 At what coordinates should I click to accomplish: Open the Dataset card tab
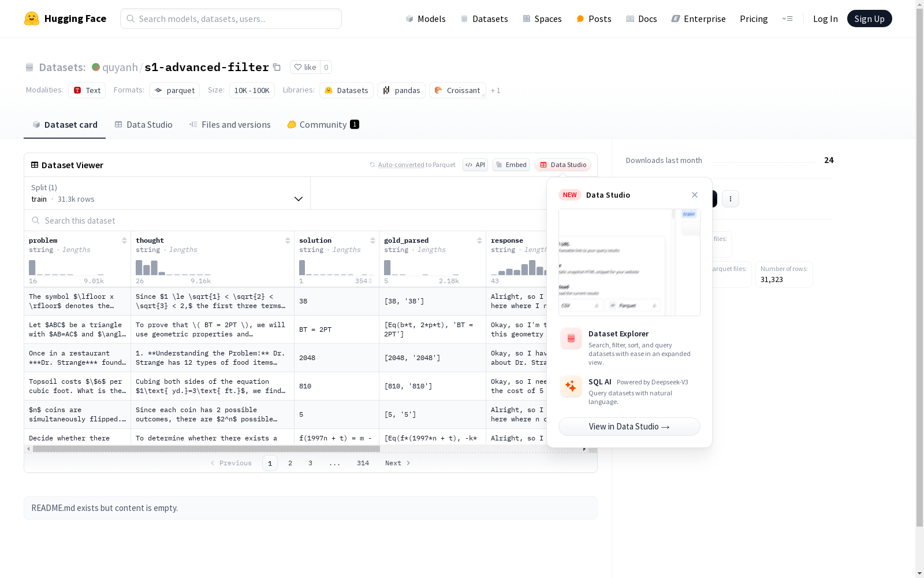click(x=65, y=125)
